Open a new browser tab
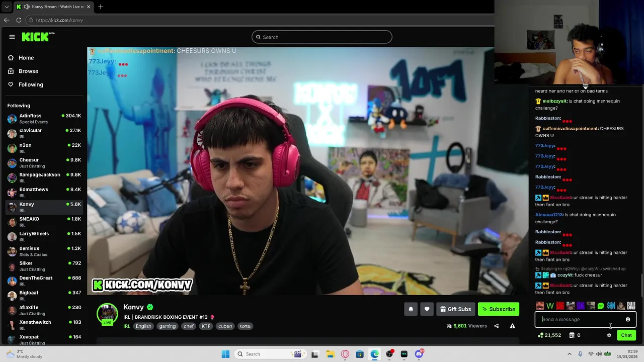 101,7
